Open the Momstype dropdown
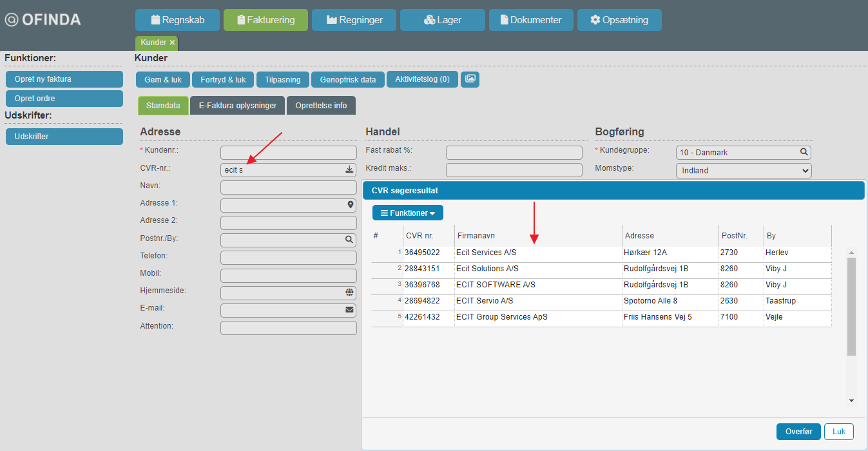The width and height of the screenshot is (868, 451). coord(744,171)
